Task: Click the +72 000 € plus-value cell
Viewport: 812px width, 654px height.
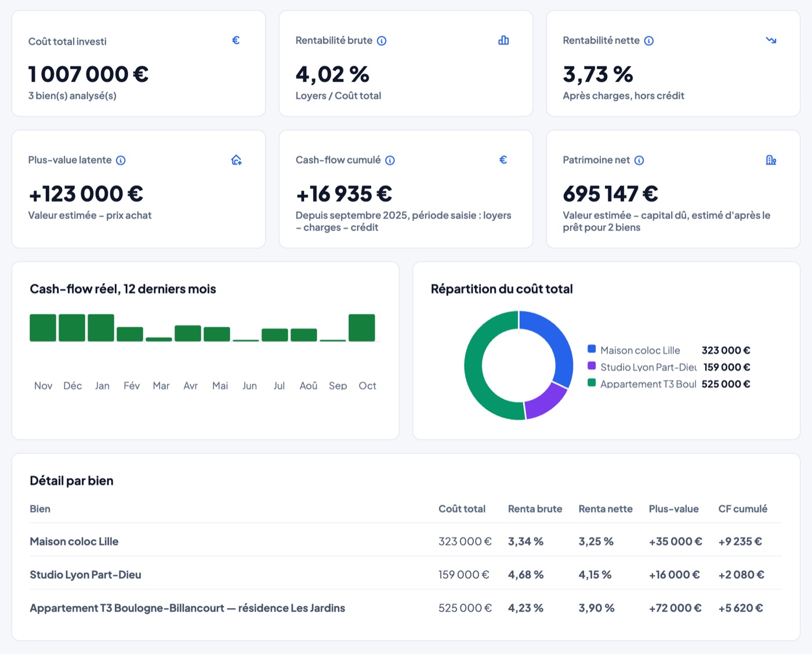Action: [675, 608]
